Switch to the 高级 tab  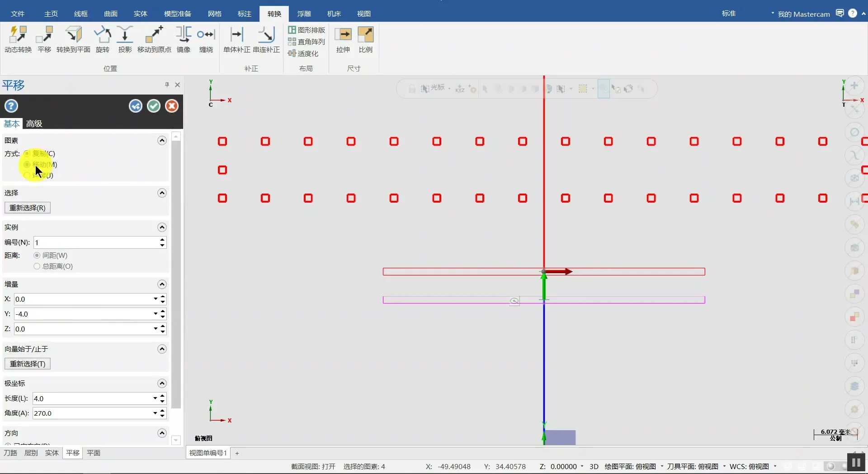pyautogui.click(x=34, y=123)
